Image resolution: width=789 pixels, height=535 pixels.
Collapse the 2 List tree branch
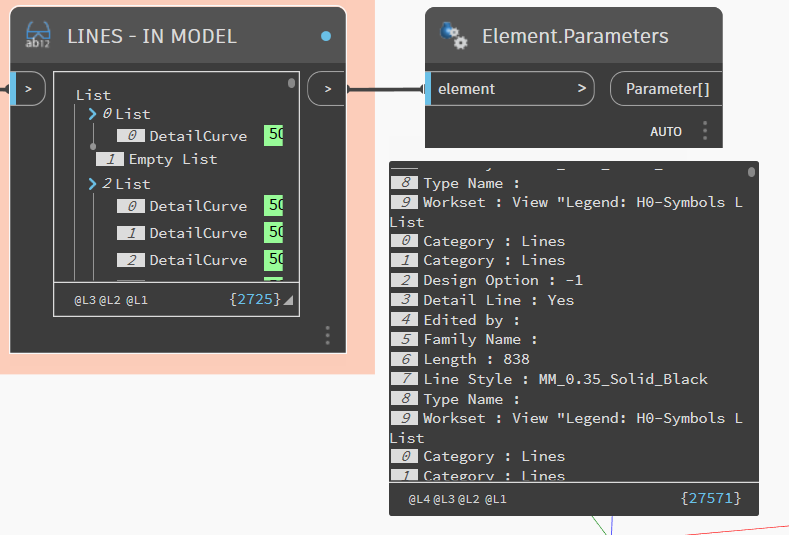[x=92, y=184]
